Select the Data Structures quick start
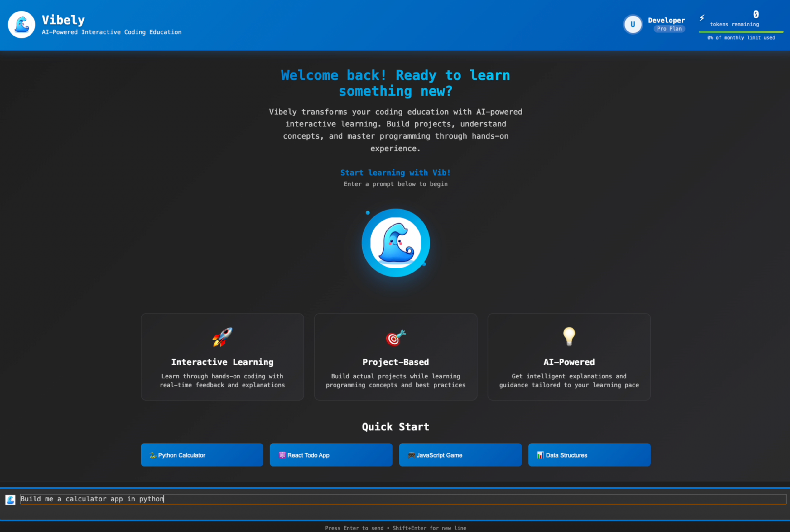Viewport: 790px width, 532px height. 589,455
